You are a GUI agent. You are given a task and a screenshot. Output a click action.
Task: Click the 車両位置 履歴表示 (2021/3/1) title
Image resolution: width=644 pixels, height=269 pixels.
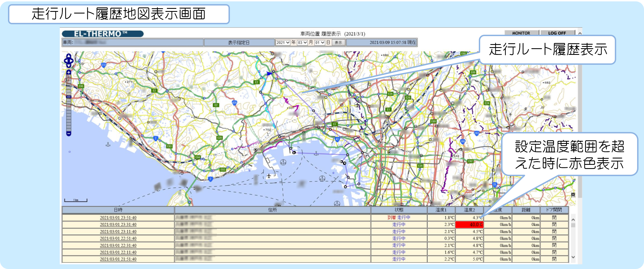(x=333, y=34)
